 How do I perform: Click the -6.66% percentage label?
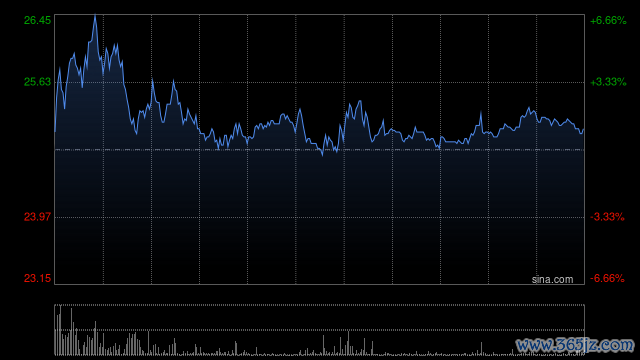pyautogui.click(x=607, y=278)
